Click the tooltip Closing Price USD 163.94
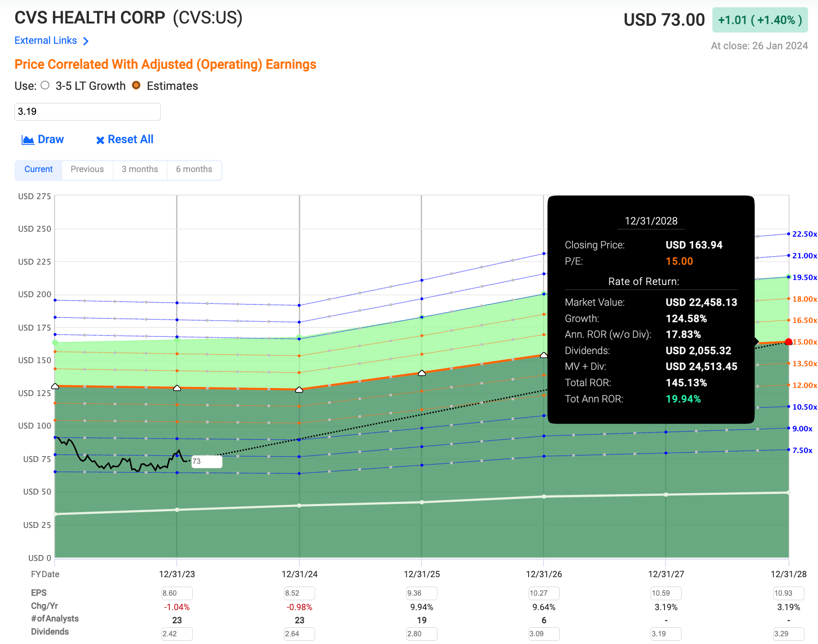Image resolution: width=818 pixels, height=644 pixels. 694,245
